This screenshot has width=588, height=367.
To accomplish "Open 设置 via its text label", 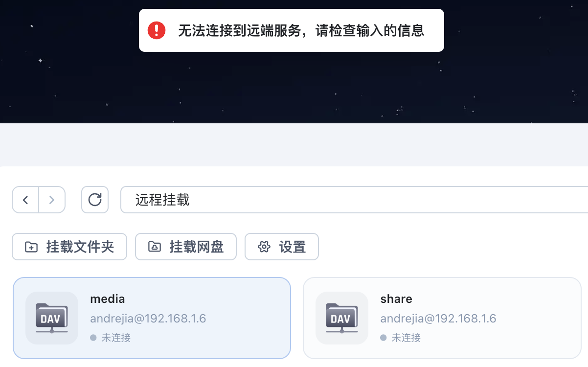I will coord(293,247).
